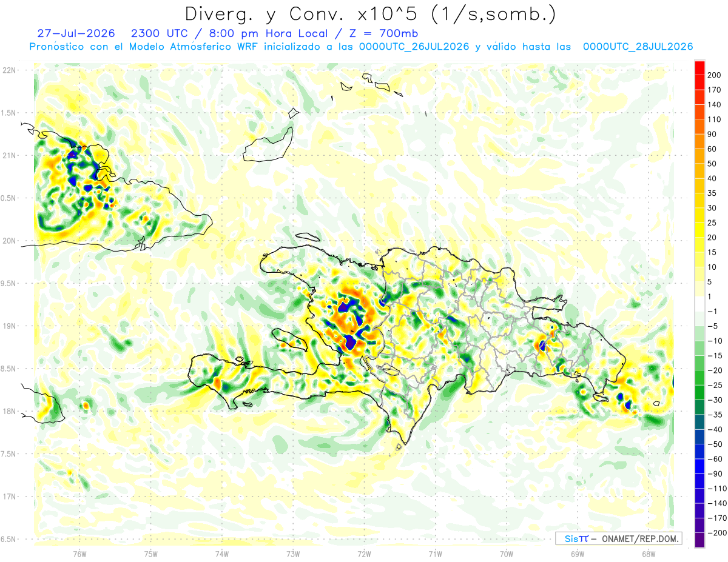The width and height of the screenshot is (728, 562).
Task: Click the green swatch between -25 and -30
Action: point(699,392)
